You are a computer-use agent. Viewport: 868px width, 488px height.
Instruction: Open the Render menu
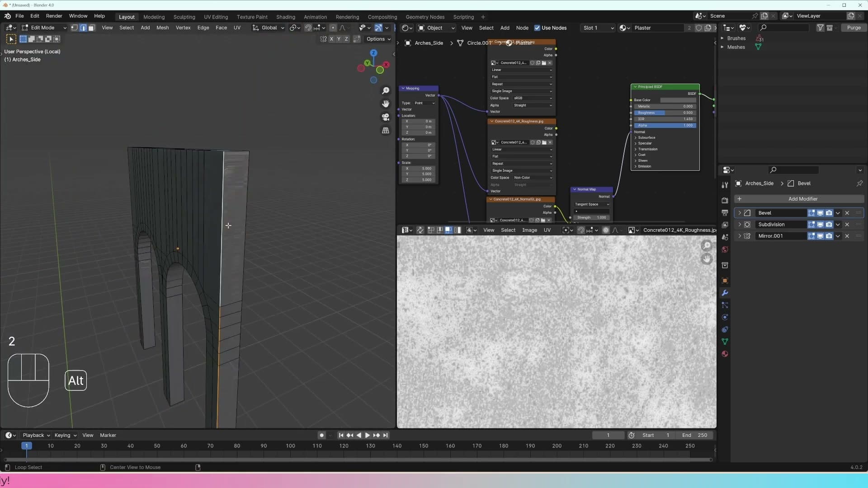click(54, 16)
